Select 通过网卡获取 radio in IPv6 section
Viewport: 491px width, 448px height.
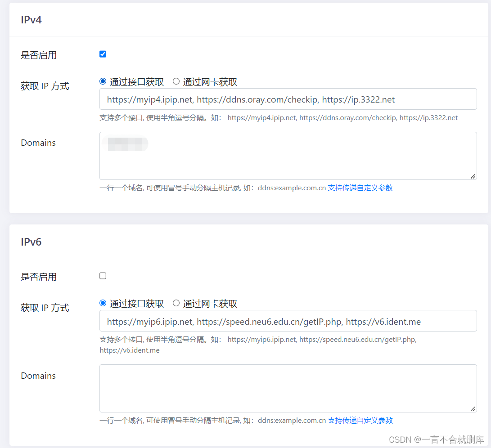point(176,303)
